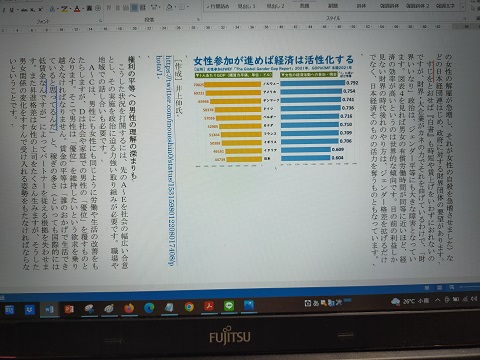The height and width of the screenshot is (360, 480).
Task: Switch to Word taskbar icon
Action: click(x=49, y=310)
